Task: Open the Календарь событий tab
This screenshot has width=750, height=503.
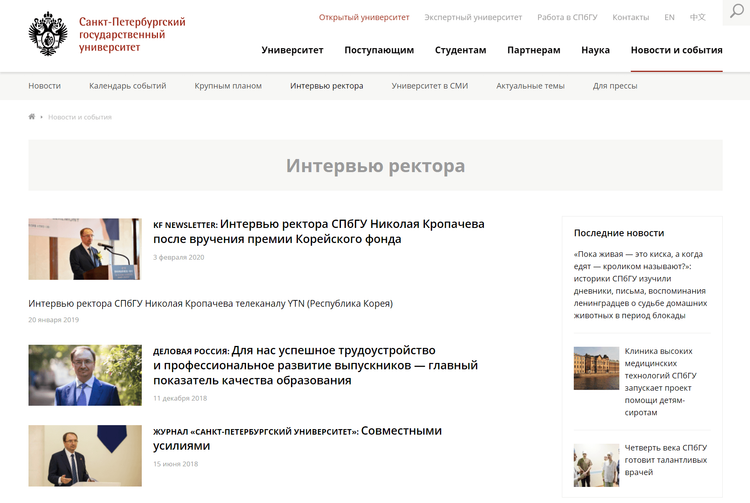Action: click(128, 86)
